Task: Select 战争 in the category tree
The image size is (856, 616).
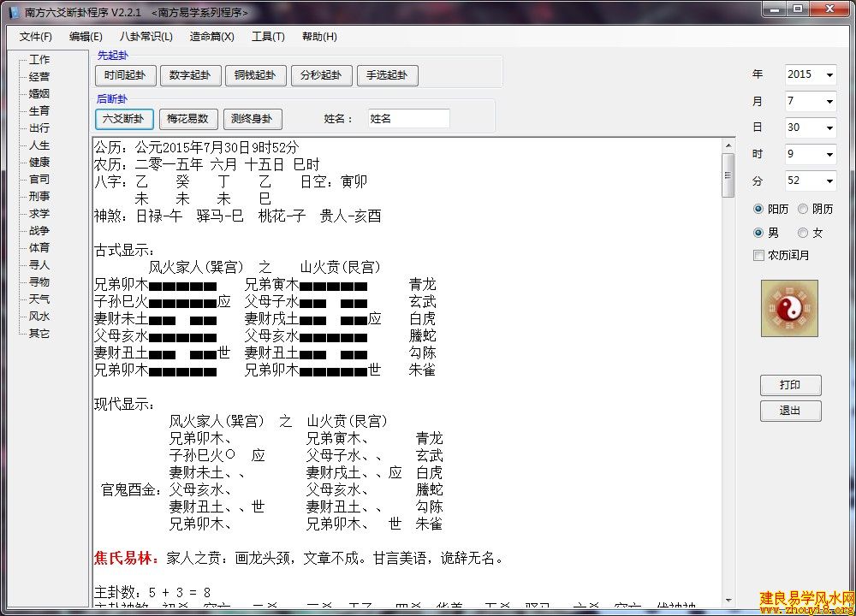Action: pyautogui.click(x=39, y=231)
